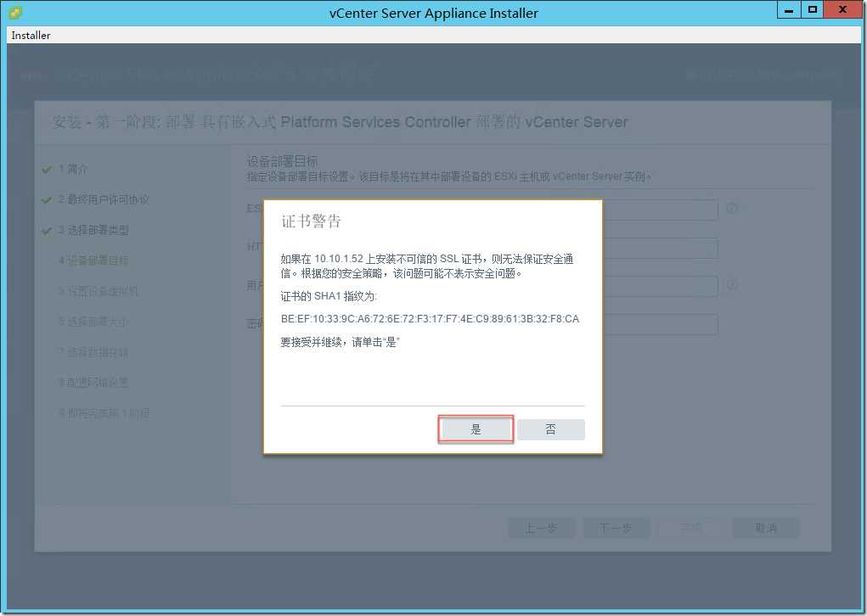867x616 pixels.
Task: Click the 证书的 SHA1 指纹为 label
Action: click(x=329, y=296)
